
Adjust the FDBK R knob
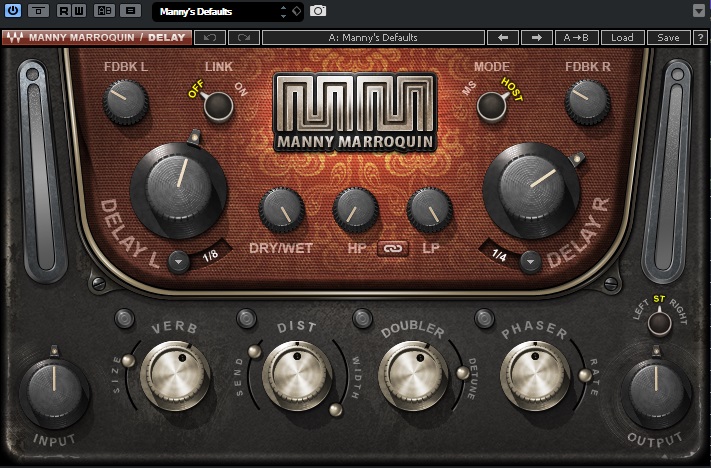tap(587, 102)
